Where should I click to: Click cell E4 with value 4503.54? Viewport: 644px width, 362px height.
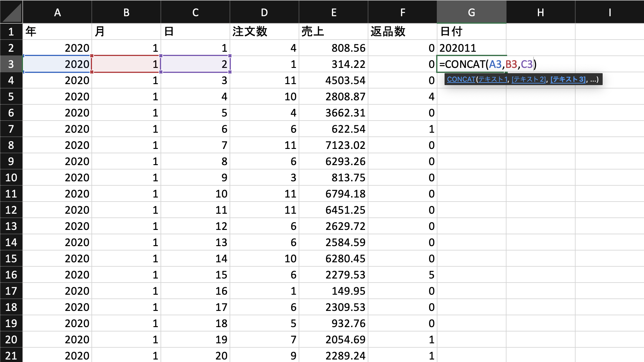(x=334, y=80)
